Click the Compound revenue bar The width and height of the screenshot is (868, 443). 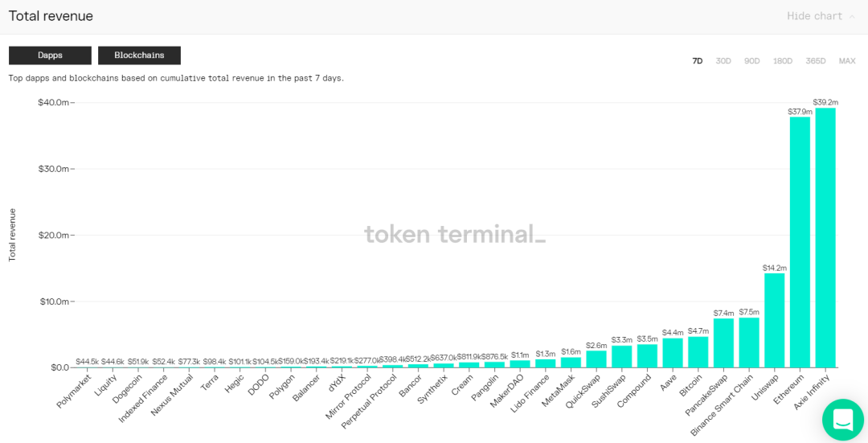pyautogui.click(x=647, y=355)
